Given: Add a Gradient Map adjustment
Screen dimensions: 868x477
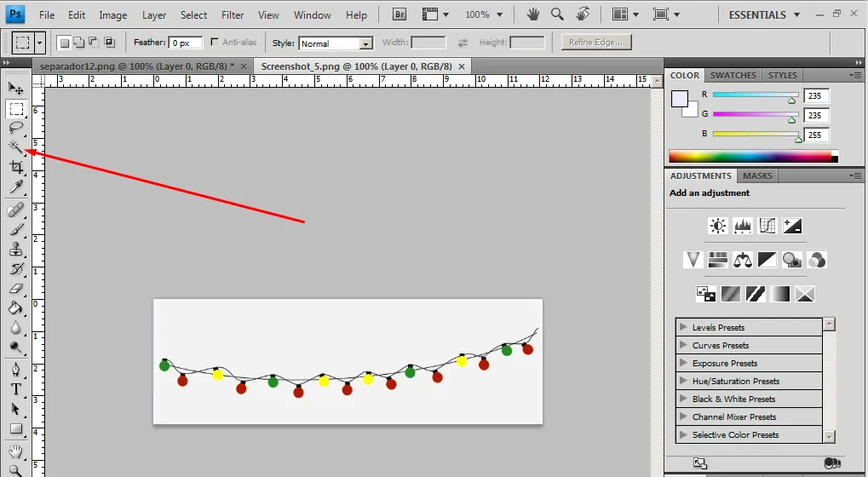Looking at the screenshot, I should tap(780, 294).
